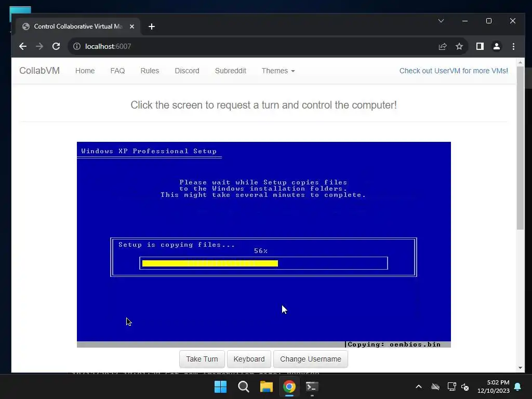Screen dimensions: 532x399
Task: Open File Explorer from taskbar
Action: pyautogui.click(x=267, y=387)
